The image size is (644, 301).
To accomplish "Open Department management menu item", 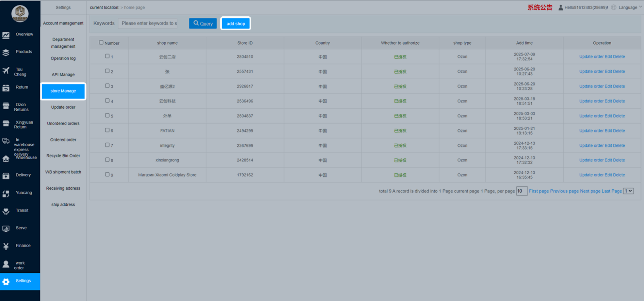I will (x=63, y=43).
